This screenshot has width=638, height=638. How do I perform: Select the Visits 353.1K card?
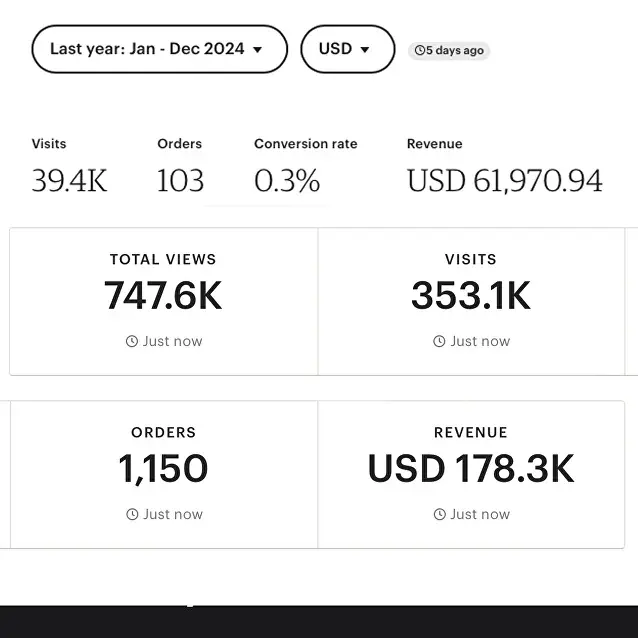pos(471,302)
